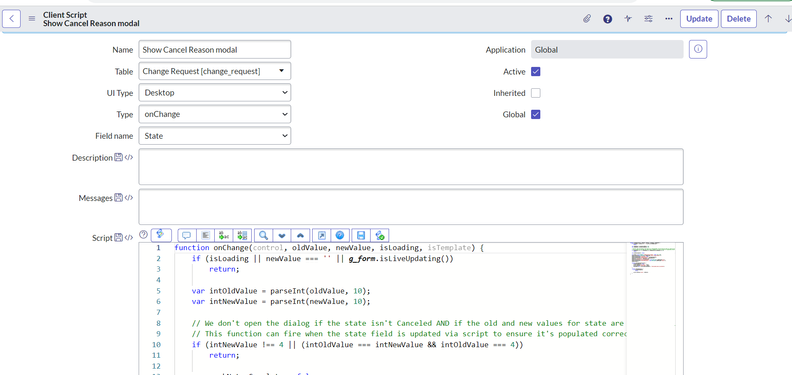
Task: Click the Delete button
Action: pyautogui.click(x=738, y=19)
